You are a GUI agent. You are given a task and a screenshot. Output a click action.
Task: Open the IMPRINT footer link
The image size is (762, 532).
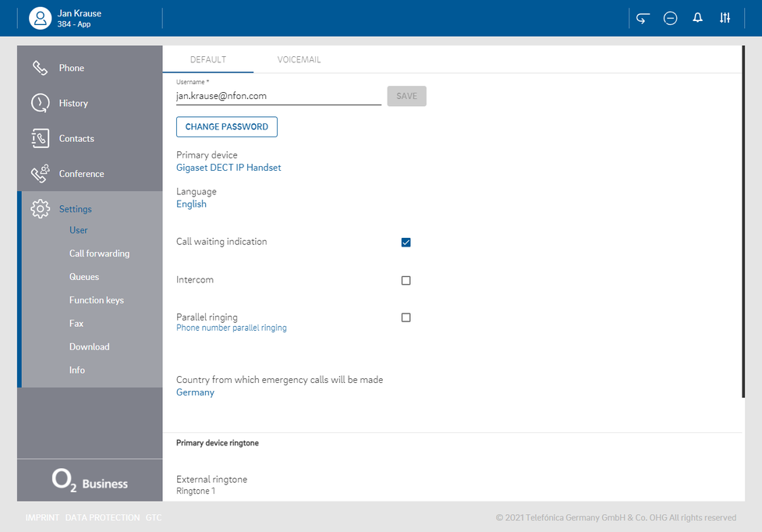(42, 518)
